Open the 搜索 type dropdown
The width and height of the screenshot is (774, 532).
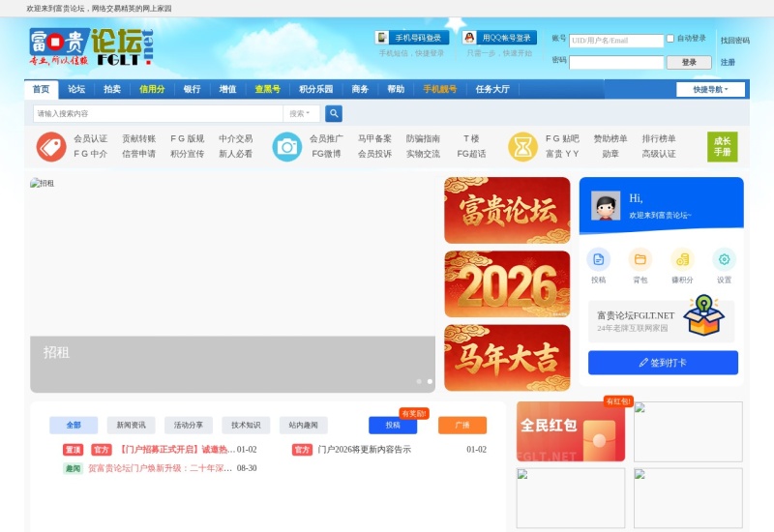coord(300,113)
